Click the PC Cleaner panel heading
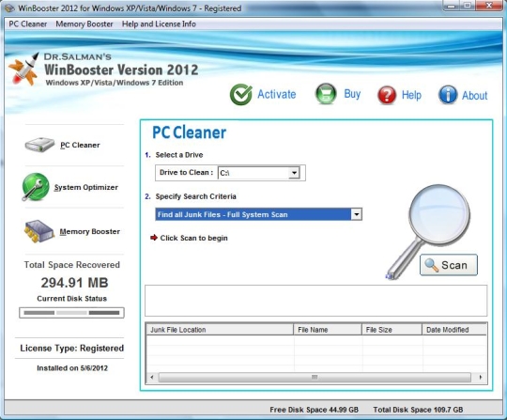This screenshot has height=420, width=507. [x=189, y=132]
